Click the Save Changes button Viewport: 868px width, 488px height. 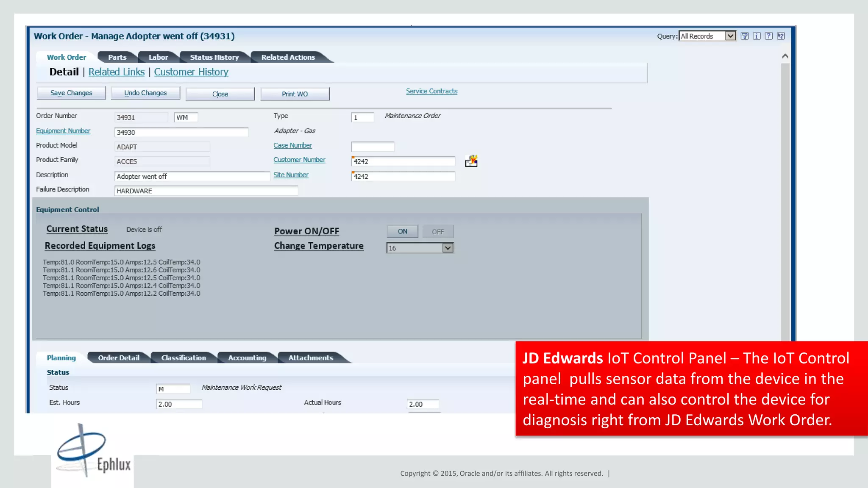coord(71,93)
